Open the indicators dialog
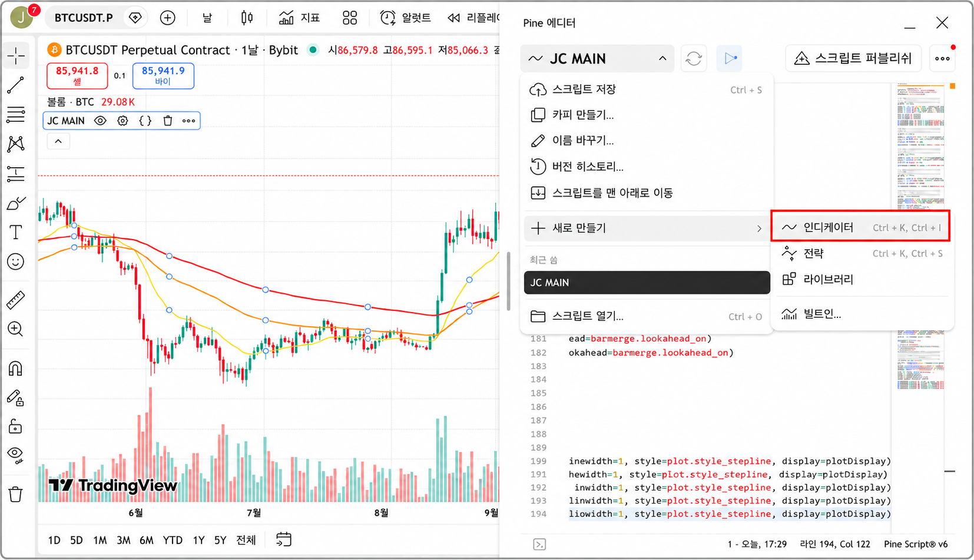The height and width of the screenshot is (560, 974). [300, 18]
